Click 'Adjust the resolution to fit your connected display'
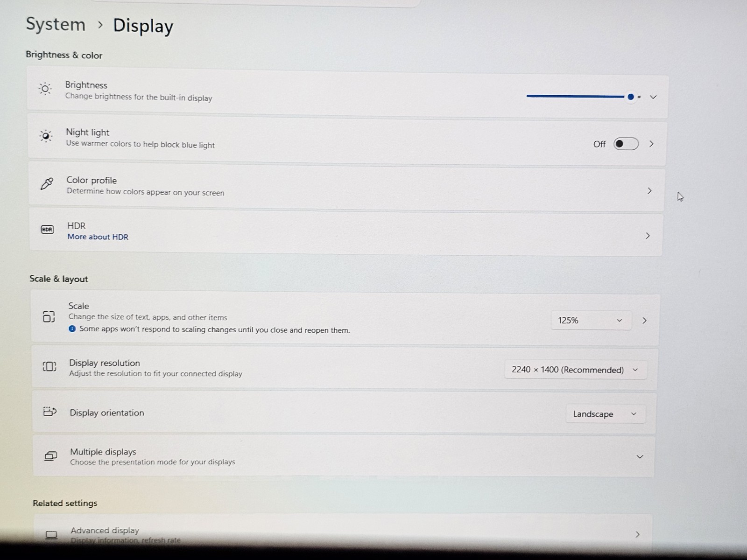This screenshot has width=747, height=560. click(156, 373)
